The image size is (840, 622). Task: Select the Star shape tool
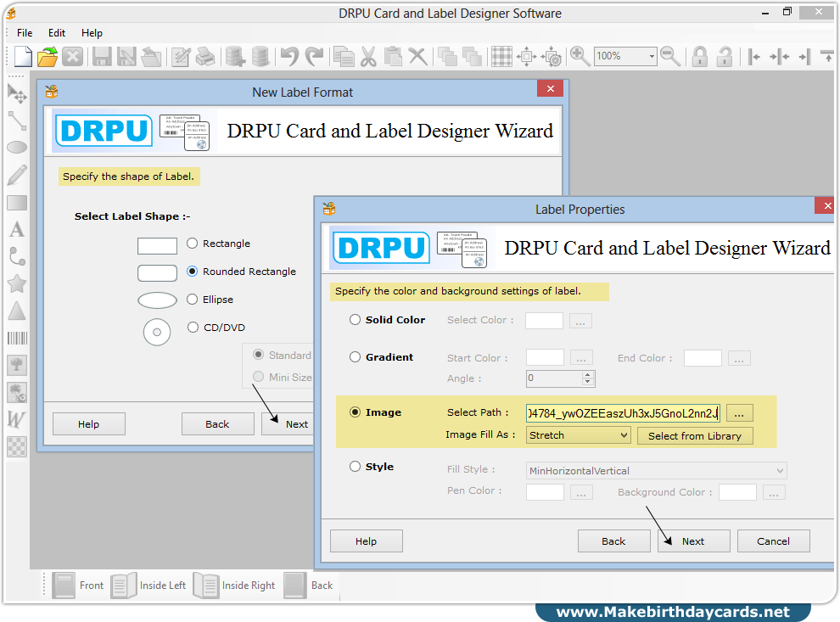[x=17, y=283]
